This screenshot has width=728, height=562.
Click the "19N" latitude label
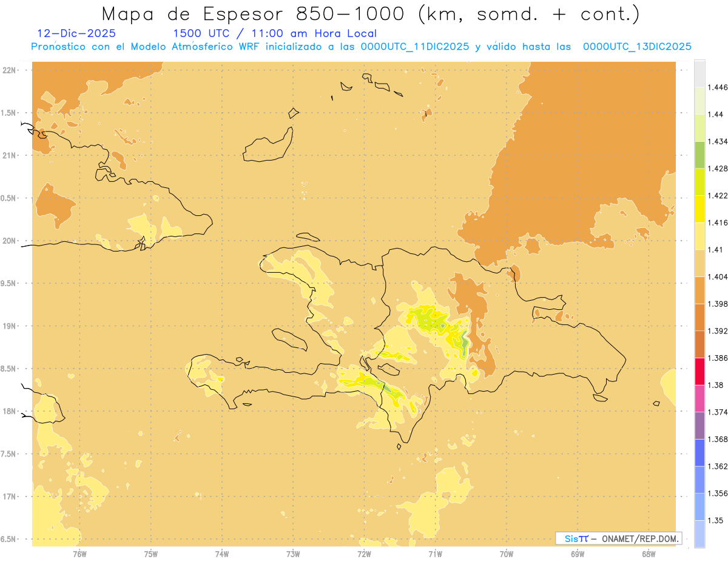tap(10, 326)
